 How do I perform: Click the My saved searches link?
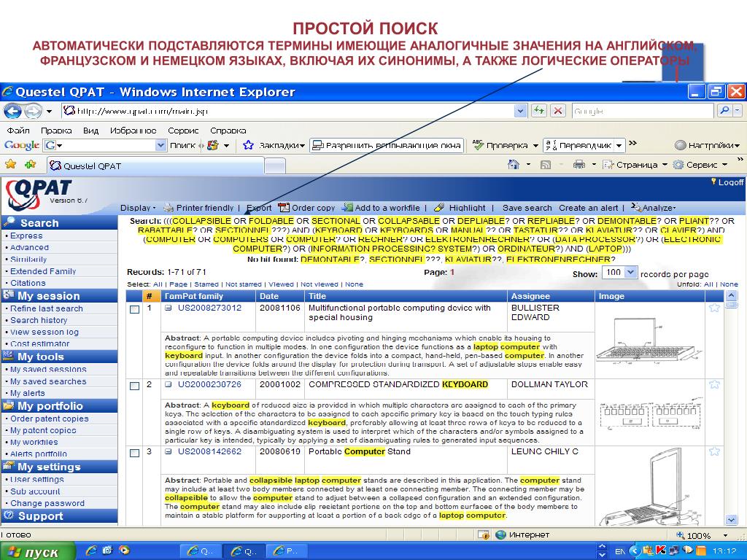(x=48, y=381)
